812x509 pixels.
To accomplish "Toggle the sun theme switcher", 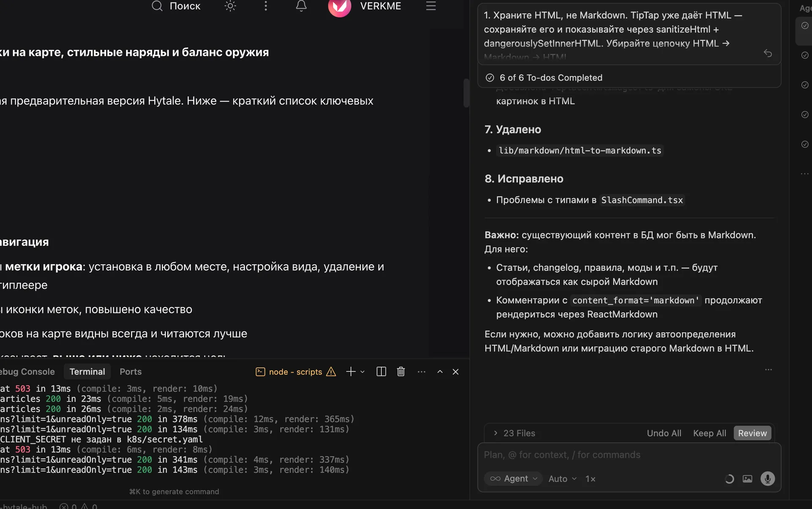I will pyautogui.click(x=230, y=6).
